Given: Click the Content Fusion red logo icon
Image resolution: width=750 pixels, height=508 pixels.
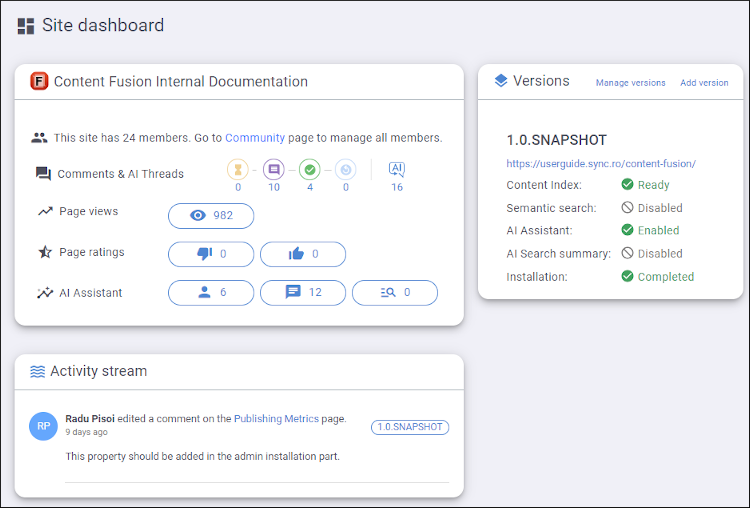Looking at the screenshot, I should 40,82.
